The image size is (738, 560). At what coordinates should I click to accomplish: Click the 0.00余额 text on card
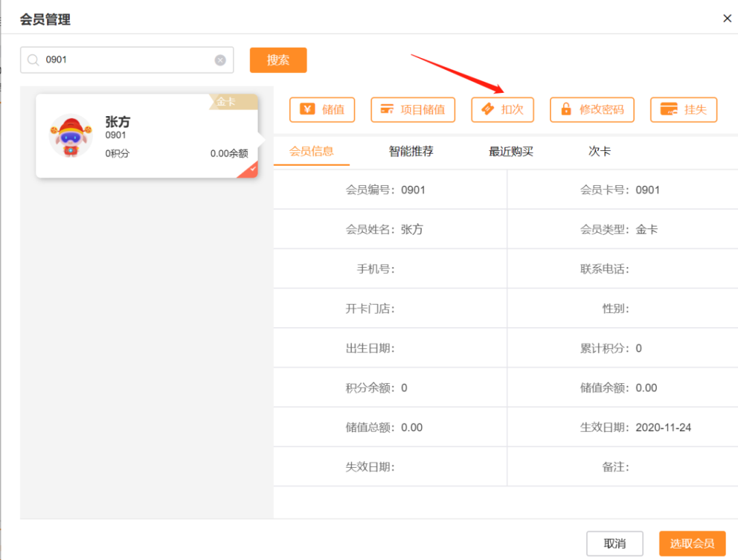229,153
